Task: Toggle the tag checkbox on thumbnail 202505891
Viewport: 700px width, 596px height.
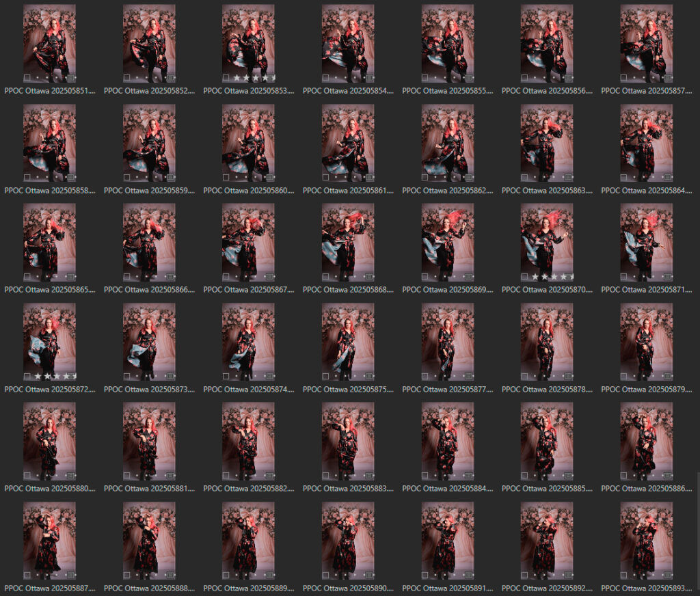Action: click(x=425, y=575)
